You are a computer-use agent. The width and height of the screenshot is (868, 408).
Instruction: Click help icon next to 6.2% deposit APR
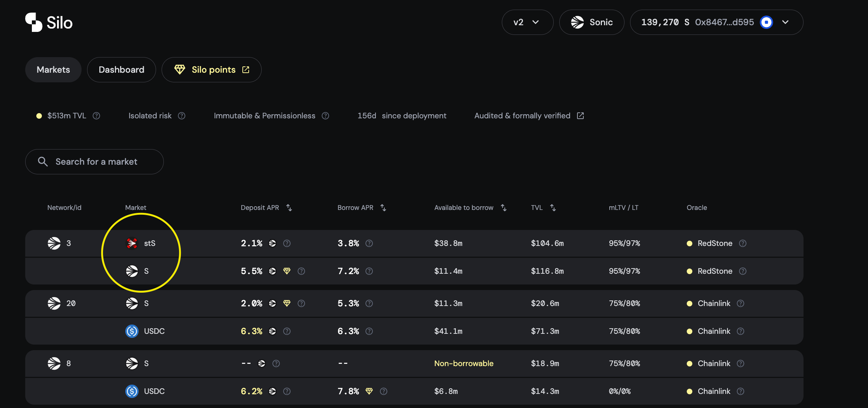(287, 391)
